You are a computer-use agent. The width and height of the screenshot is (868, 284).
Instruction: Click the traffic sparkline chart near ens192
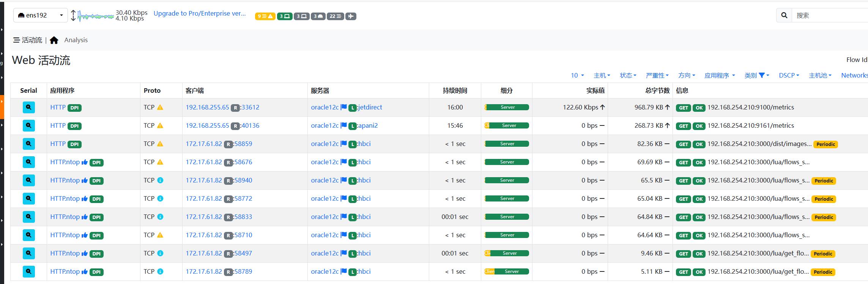click(95, 16)
